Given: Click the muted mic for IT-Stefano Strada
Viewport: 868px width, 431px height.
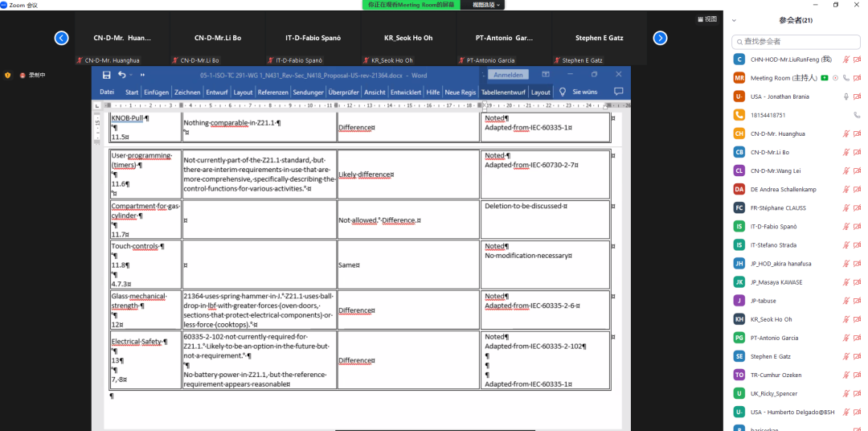Looking at the screenshot, I should pos(845,245).
